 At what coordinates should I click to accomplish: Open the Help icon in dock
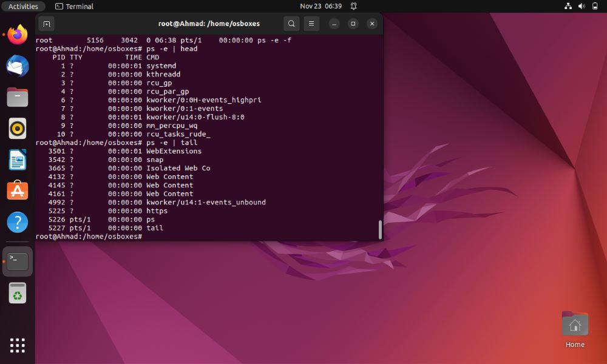point(18,222)
